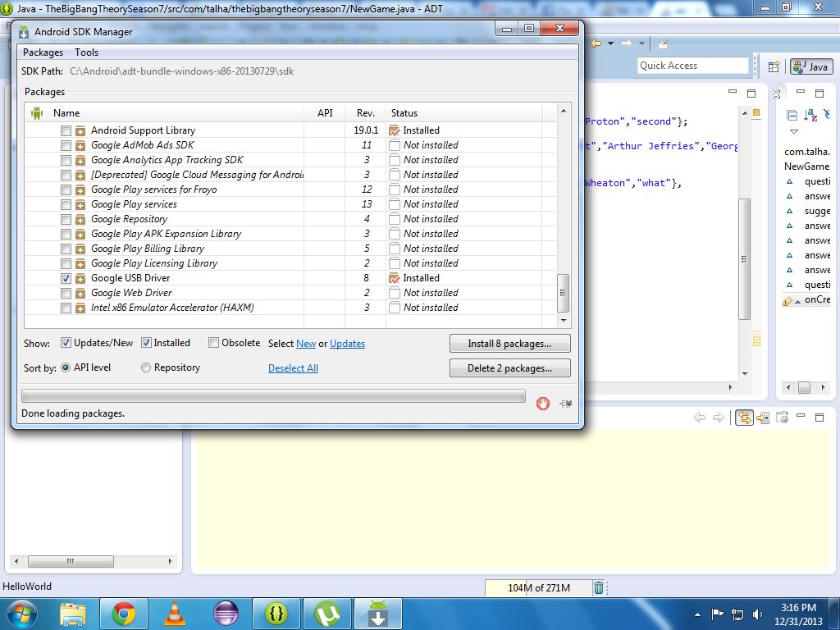Screen dimensions: 840x630
Task: Click the API column header
Action: click(x=325, y=113)
